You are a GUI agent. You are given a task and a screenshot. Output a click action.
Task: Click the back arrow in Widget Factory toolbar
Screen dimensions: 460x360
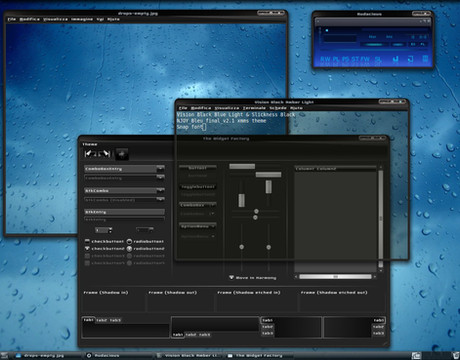(90, 154)
